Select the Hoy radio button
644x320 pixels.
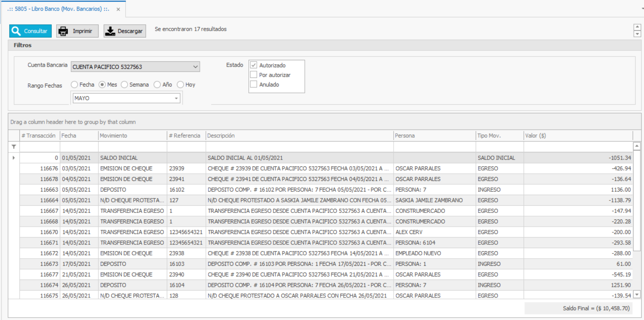pos(180,84)
